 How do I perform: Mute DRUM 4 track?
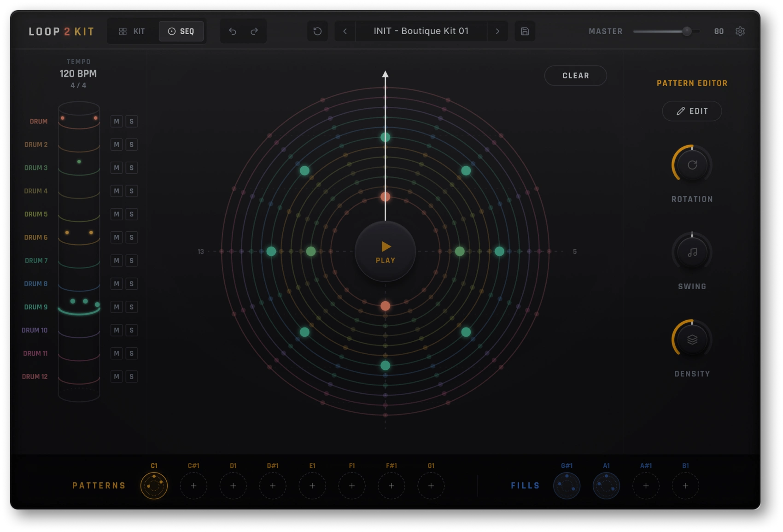(x=117, y=191)
